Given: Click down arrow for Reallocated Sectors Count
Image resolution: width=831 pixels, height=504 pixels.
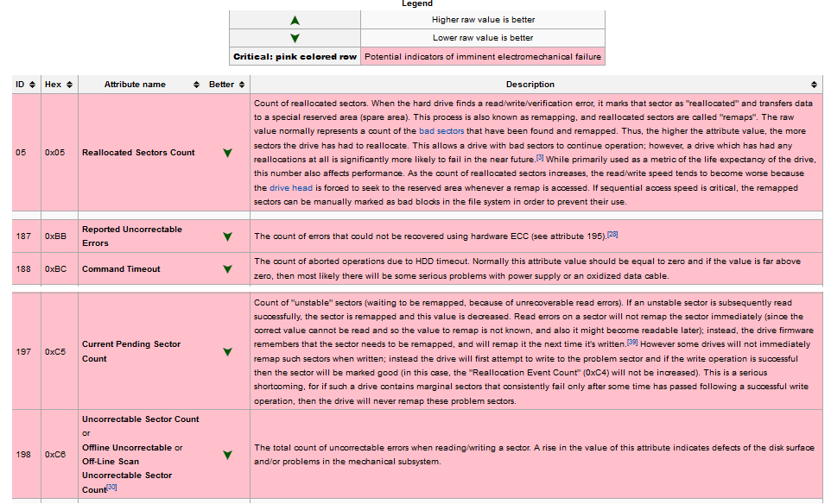Looking at the screenshot, I should pyautogui.click(x=227, y=153).
